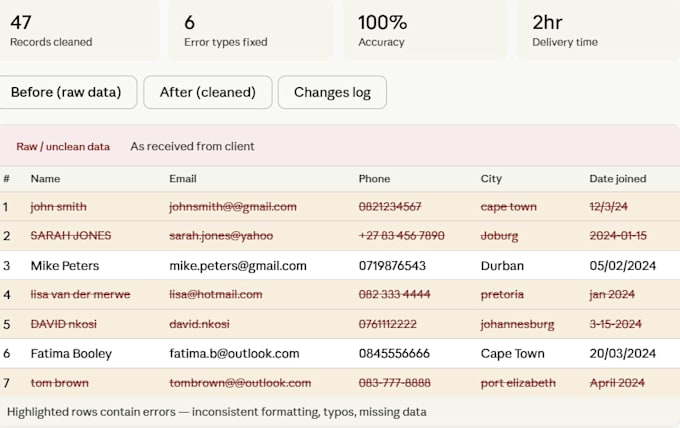Click the Phone column header
Viewport: 680px width, 428px height.
tap(374, 179)
